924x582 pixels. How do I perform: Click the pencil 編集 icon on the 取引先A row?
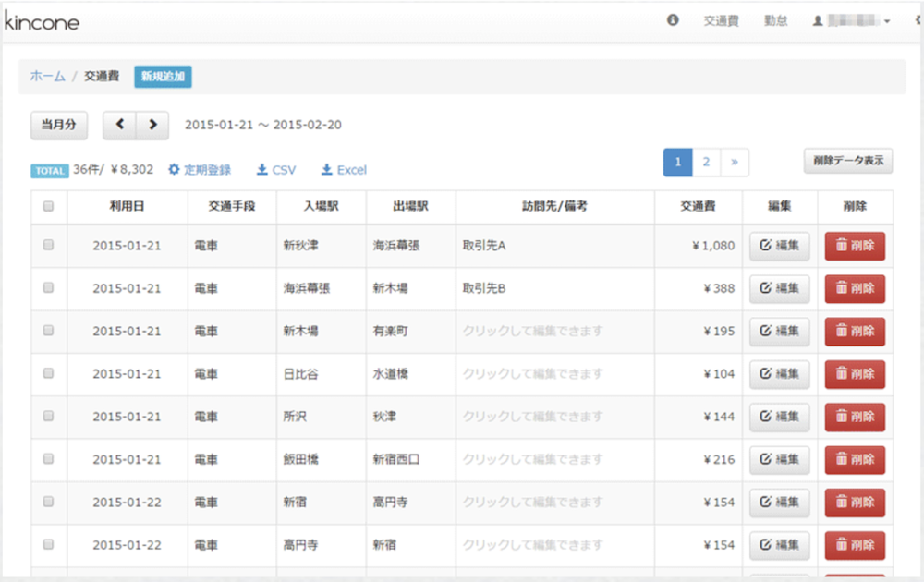(767, 246)
